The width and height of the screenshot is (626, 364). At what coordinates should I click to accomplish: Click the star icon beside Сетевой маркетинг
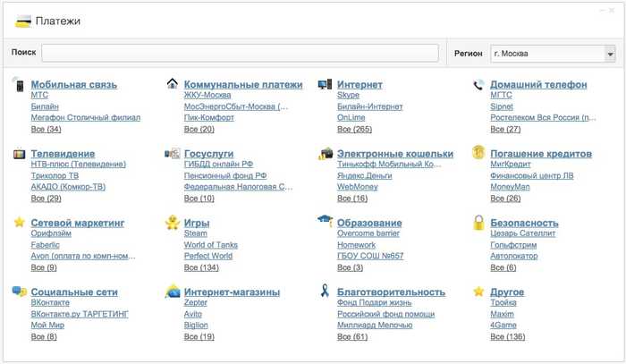[19, 222]
